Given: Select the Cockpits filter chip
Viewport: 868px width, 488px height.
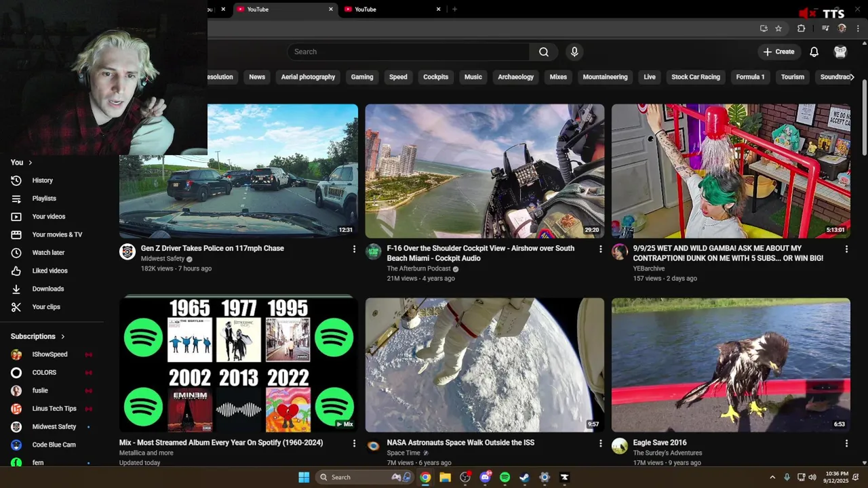Looking at the screenshot, I should 435,77.
